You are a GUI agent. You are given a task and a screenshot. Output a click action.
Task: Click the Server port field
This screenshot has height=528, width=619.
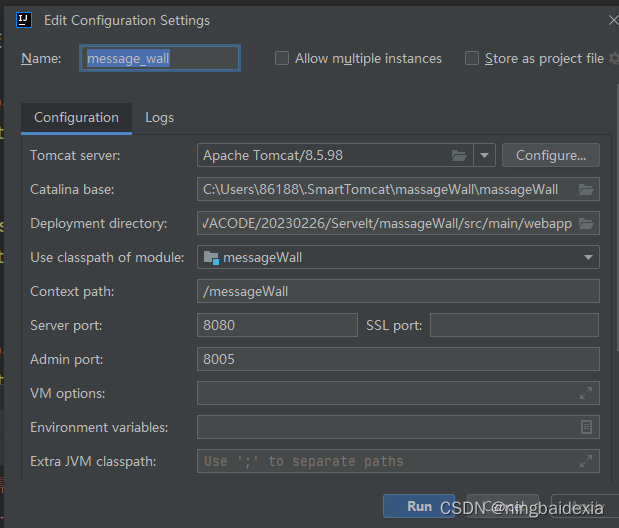tap(278, 325)
